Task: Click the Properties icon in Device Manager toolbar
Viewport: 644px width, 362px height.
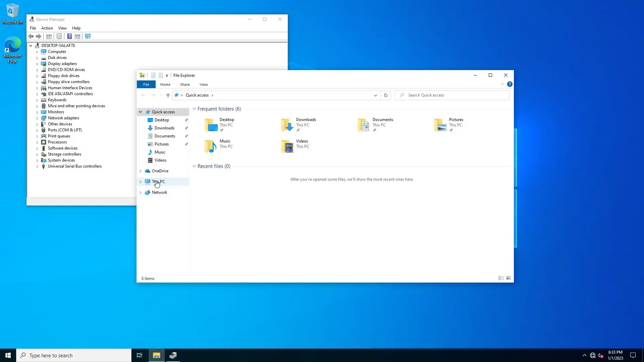Action: tap(59, 36)
